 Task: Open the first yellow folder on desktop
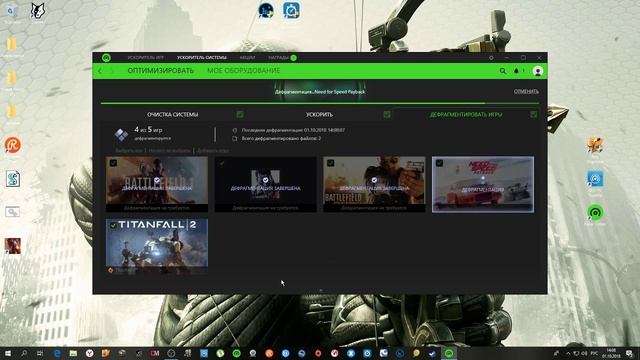click(x=12, y=44)
